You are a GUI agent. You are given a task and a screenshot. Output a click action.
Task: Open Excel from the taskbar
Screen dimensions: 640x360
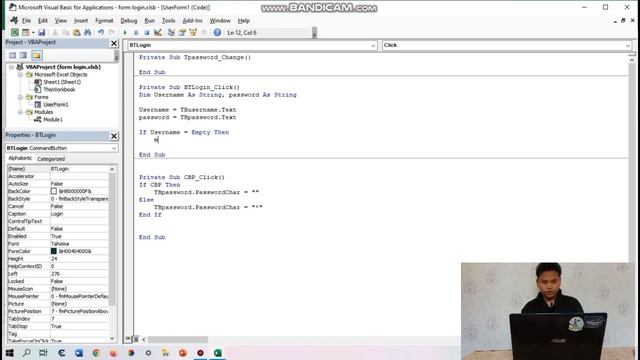click(218, 353)
